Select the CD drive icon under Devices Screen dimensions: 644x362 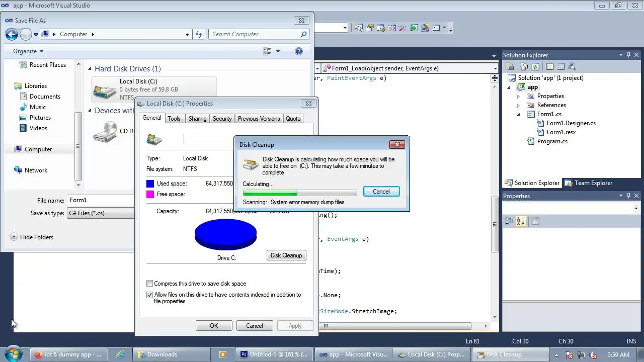point(105,132)
